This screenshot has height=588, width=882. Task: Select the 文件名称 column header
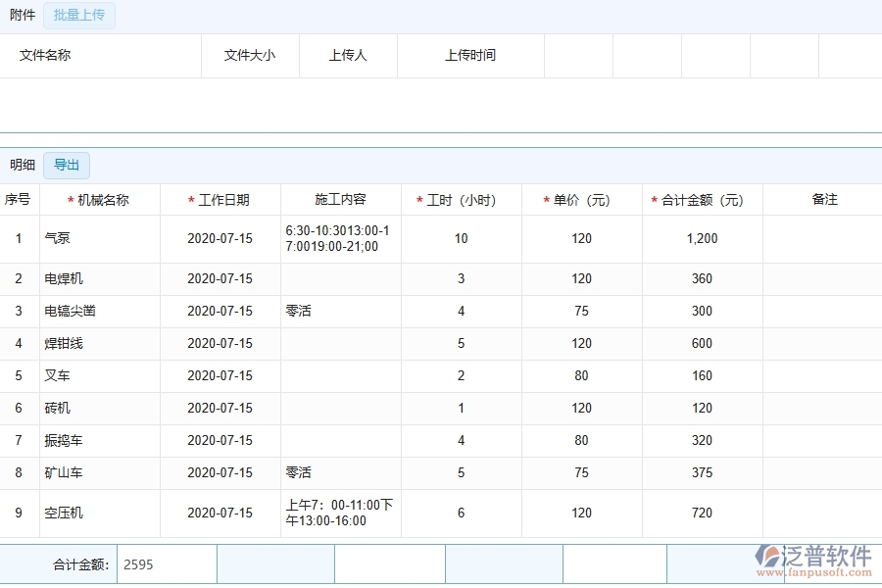click(x=44, y=56)
